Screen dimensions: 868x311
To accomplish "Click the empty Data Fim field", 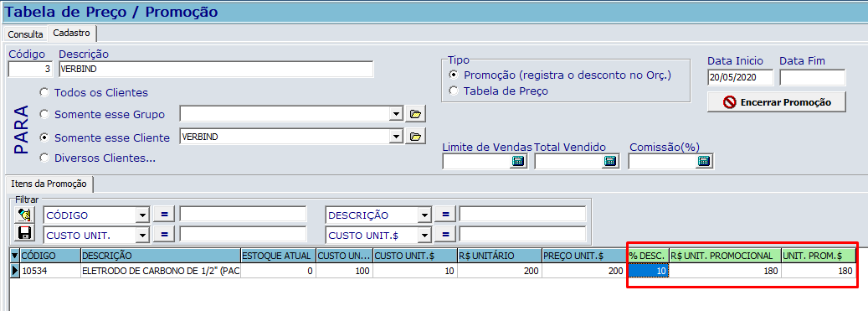I will click(813, 77).
